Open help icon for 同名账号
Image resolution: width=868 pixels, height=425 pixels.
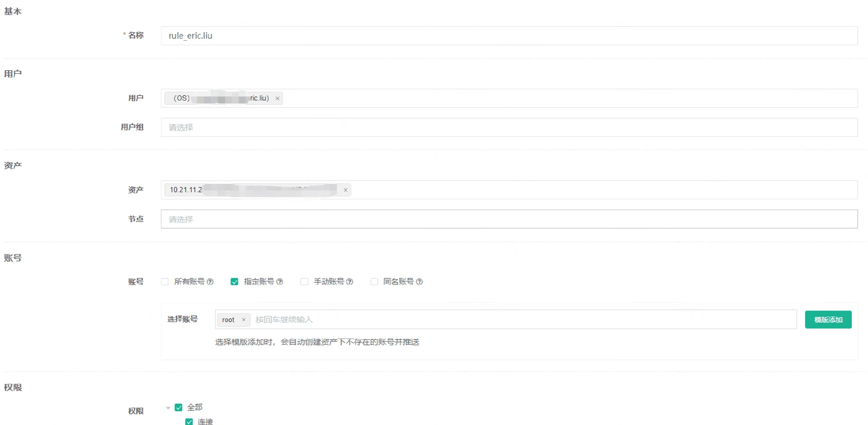[x=420, y=282]
